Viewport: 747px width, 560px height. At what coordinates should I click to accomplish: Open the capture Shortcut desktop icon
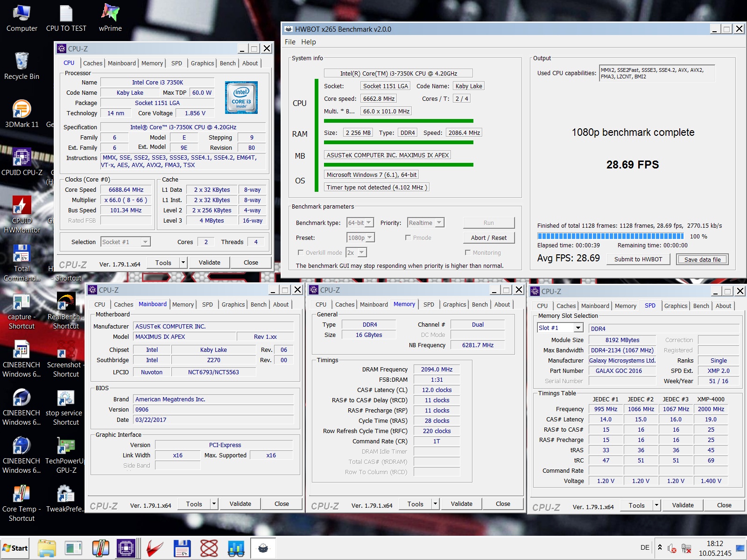(21, 311)
